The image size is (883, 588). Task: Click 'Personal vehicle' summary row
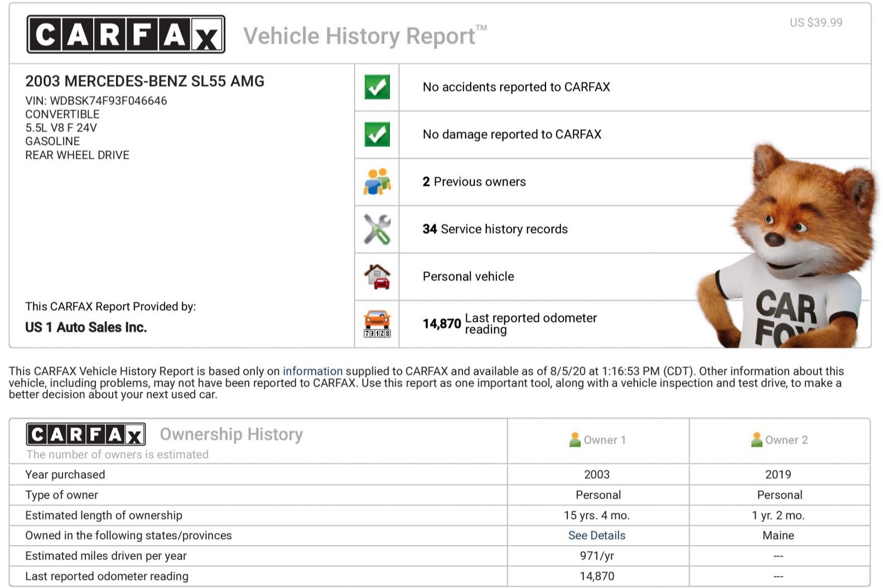pyautogui.click(x=469, y=276)
